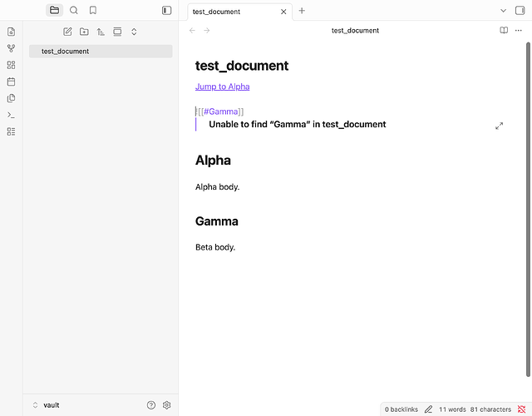Open the search panel icon
This screenshot has width=532, height=416.
tap(74, 11)
